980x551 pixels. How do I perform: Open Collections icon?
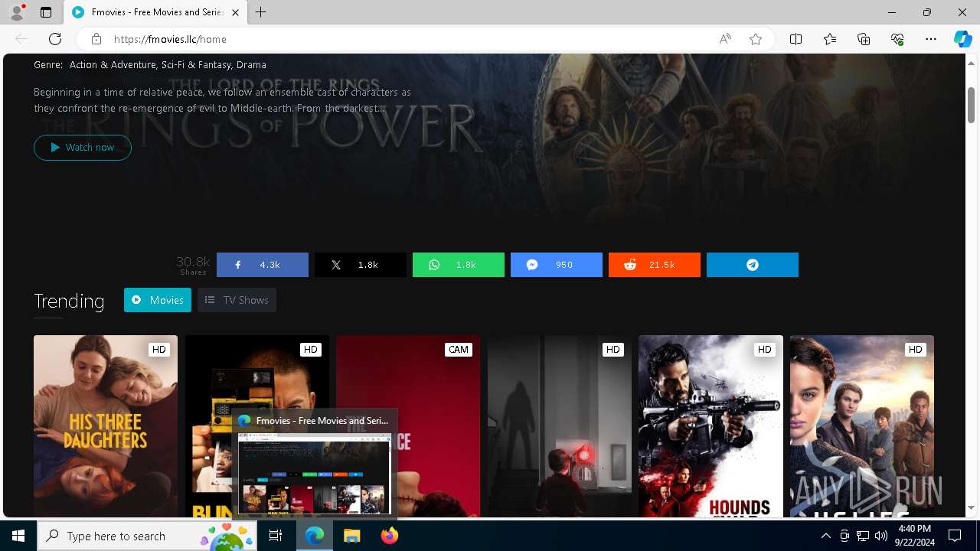(x=864, y=39)
